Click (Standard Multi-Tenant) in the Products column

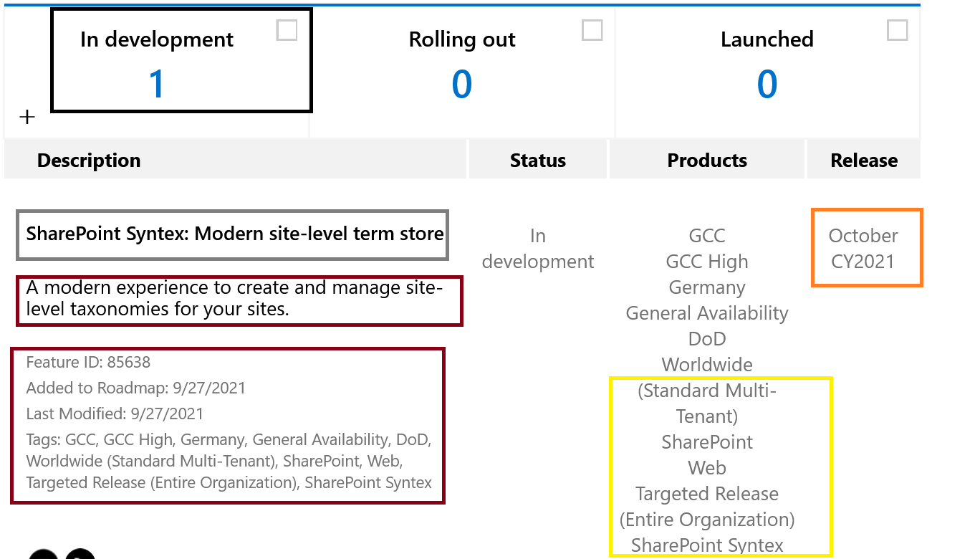pyautogui.click(x=707, y=403)
